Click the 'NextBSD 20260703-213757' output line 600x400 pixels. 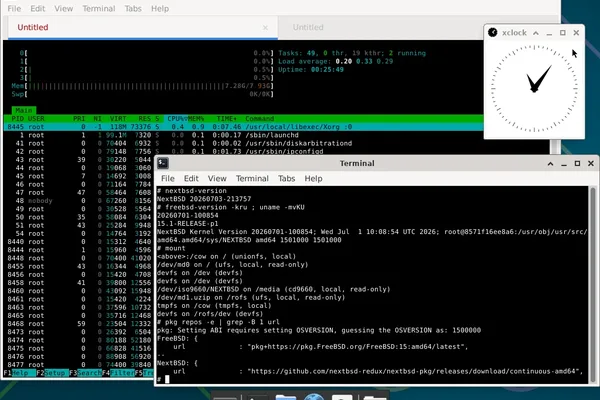coord(204,199)
